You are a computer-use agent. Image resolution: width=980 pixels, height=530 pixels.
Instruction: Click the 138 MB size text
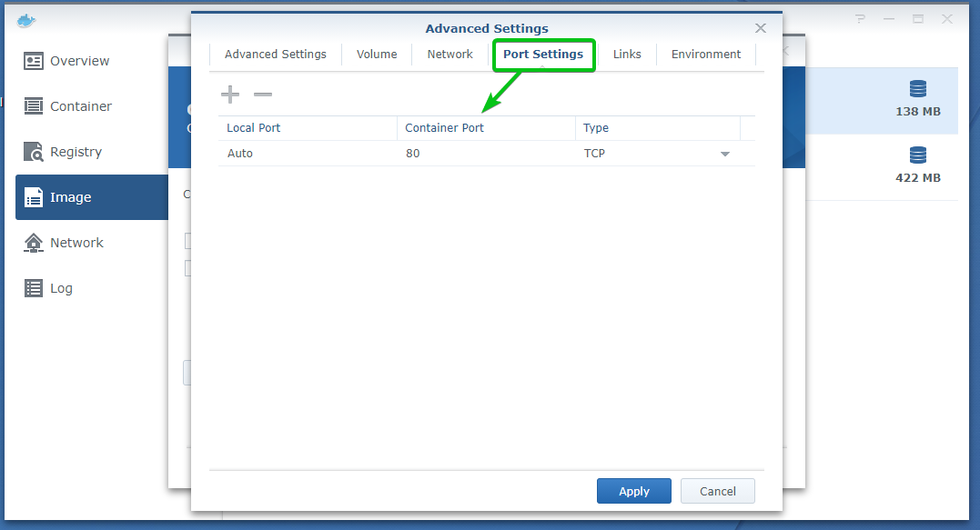(x=917, y=112)
